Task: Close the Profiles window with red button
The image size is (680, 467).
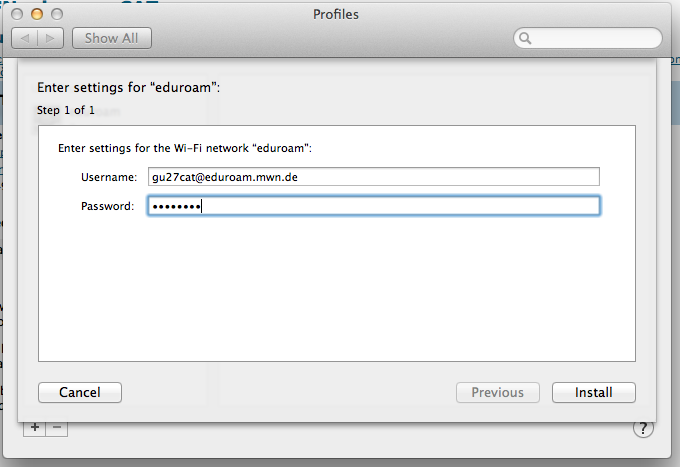Action: coord(18,15)
